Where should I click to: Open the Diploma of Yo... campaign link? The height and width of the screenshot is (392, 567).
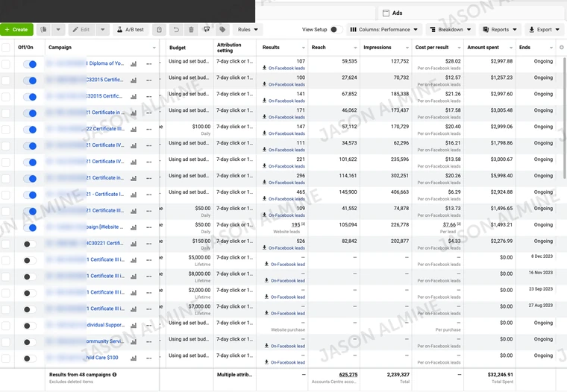pyautogui.click(x=106, y=63)
